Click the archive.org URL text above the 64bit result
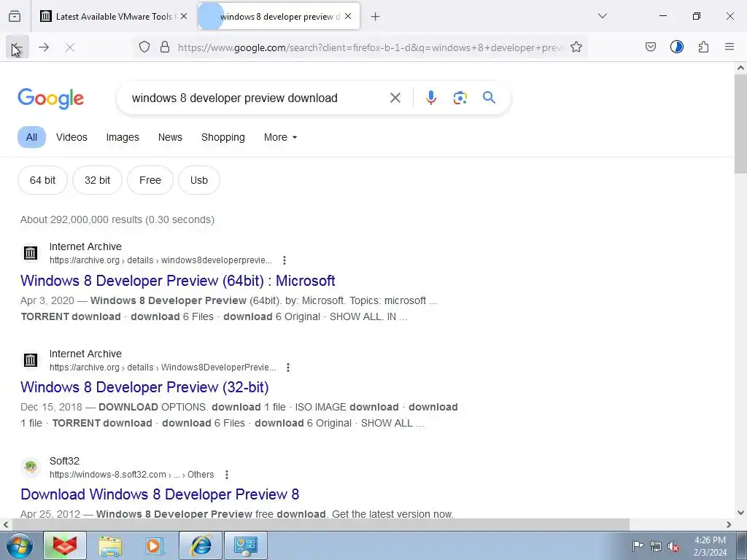The image size is (747, 560). (x=160, y=260)
